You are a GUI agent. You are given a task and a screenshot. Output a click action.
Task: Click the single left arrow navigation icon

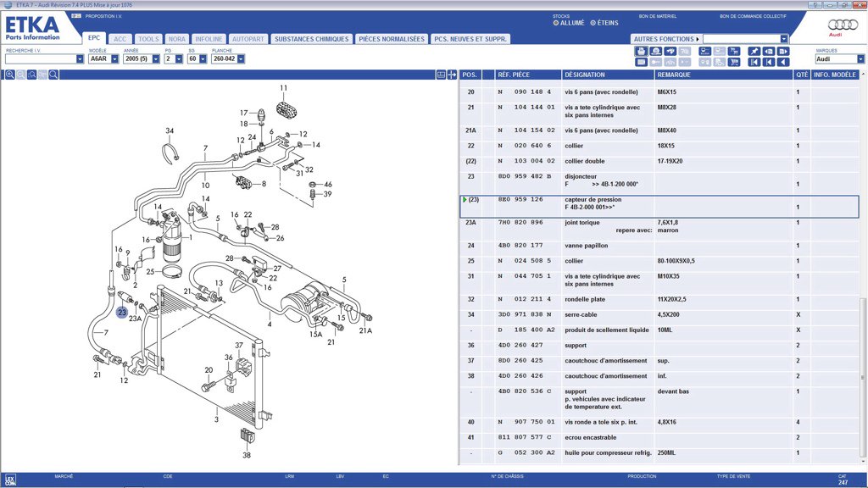click(x=784, y=62)
